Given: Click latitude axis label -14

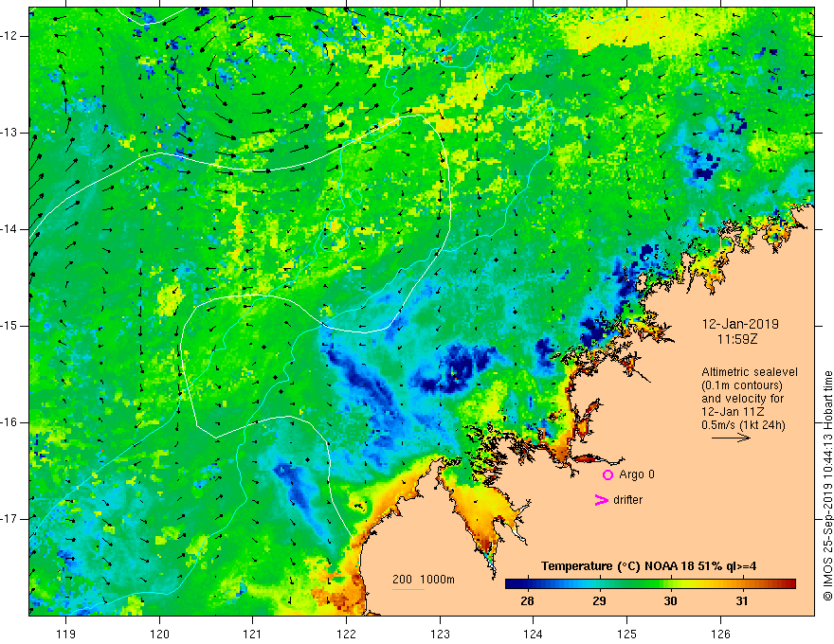Looking at the screenshot, I should tap(10, 229).
